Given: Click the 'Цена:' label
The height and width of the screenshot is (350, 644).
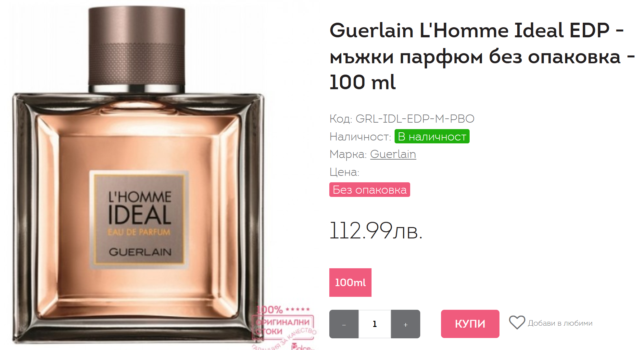Looking at the screenshot, I should click(344, 172).
